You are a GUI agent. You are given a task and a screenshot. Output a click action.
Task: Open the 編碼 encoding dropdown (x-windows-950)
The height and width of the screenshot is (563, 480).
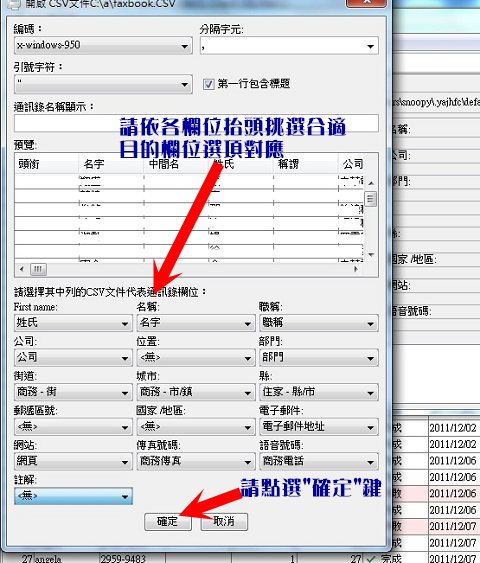(x=103, y=46)
